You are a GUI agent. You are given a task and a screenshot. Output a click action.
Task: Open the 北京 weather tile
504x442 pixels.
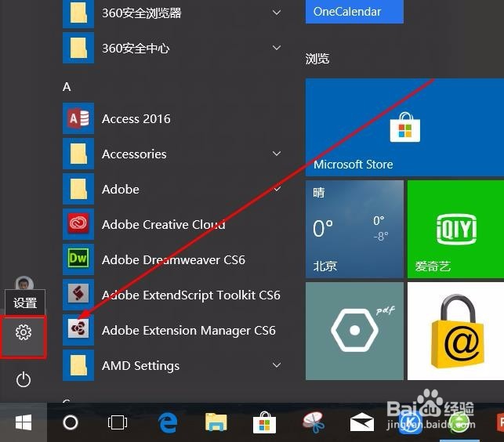pos(354,229)
